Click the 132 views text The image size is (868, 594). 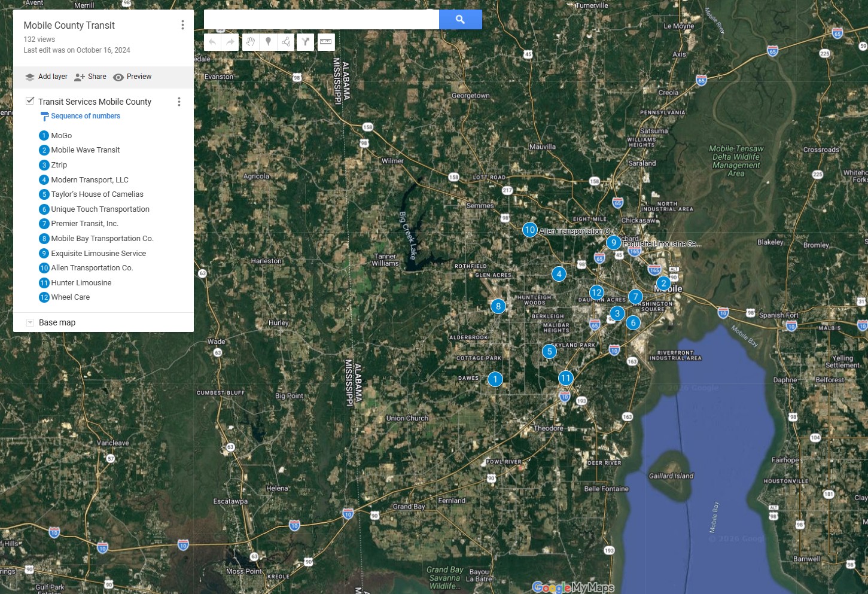click(39, 39)
